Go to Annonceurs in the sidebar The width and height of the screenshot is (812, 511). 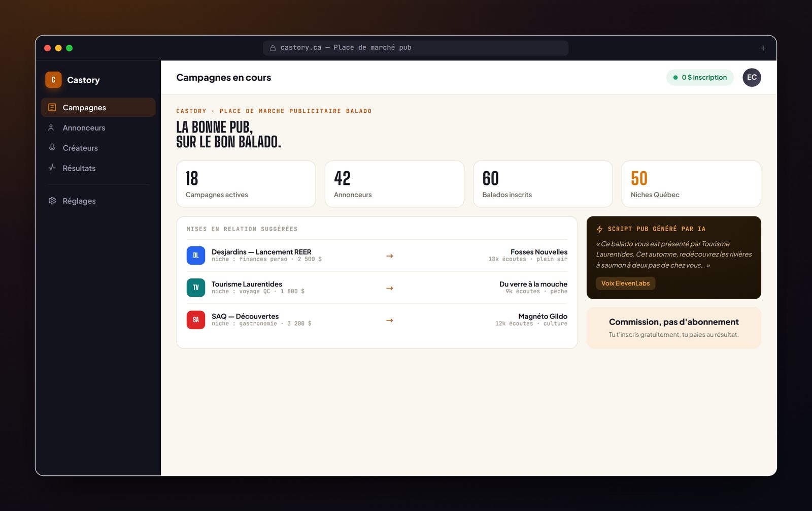coord(98,127)
